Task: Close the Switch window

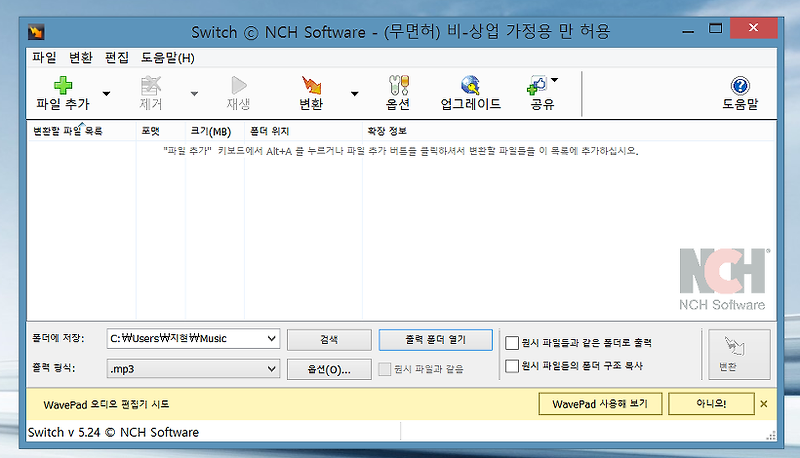Action: [x=754, y=28]
